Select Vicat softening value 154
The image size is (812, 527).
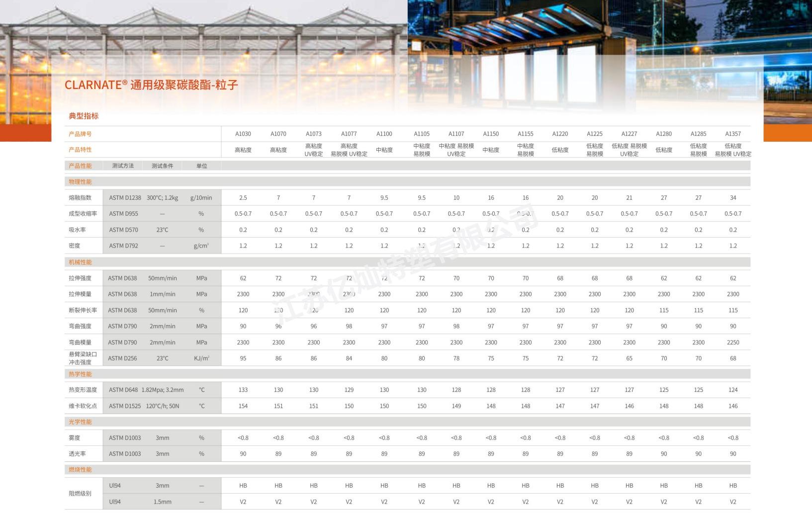(x=243, y=406)
